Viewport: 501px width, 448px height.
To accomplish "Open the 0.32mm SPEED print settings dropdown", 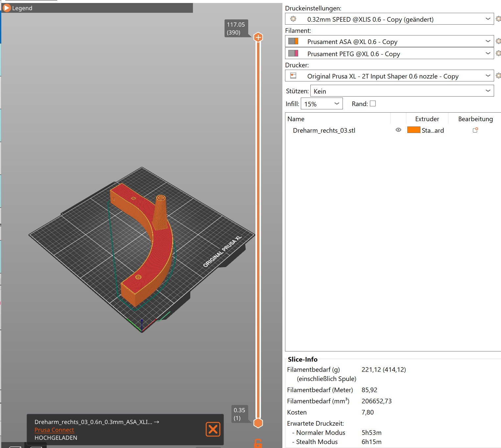I will point(389,19).
